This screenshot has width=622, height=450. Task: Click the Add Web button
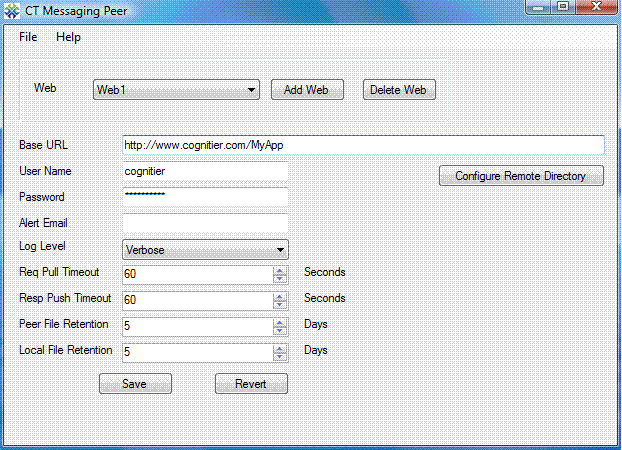click(307, 90)
